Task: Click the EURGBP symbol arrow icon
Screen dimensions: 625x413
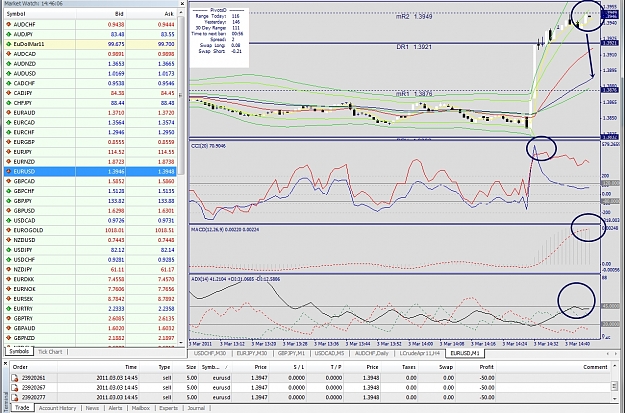Action: (8, 142)
